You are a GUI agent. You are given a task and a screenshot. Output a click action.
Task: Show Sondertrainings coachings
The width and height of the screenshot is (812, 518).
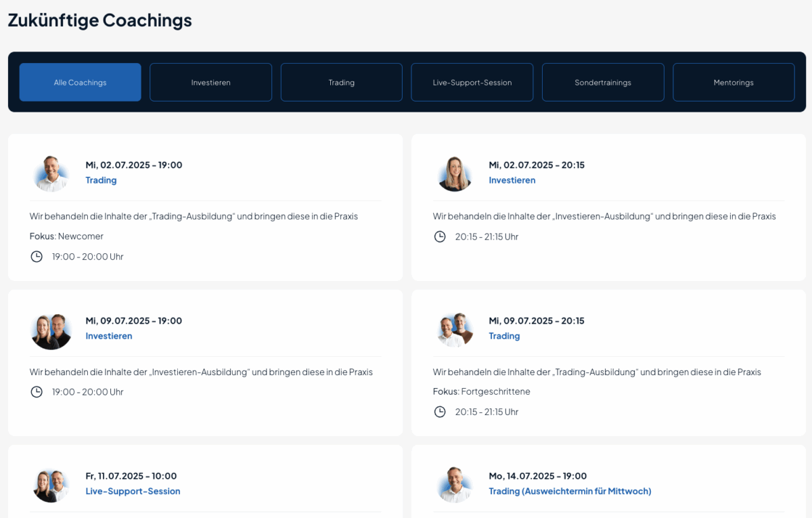point(603,83)
